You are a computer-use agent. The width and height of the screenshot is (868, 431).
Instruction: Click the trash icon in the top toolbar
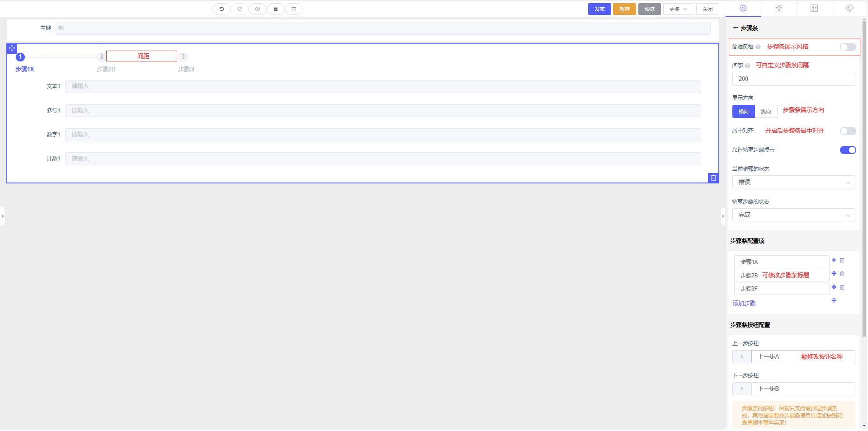[293, 9]
